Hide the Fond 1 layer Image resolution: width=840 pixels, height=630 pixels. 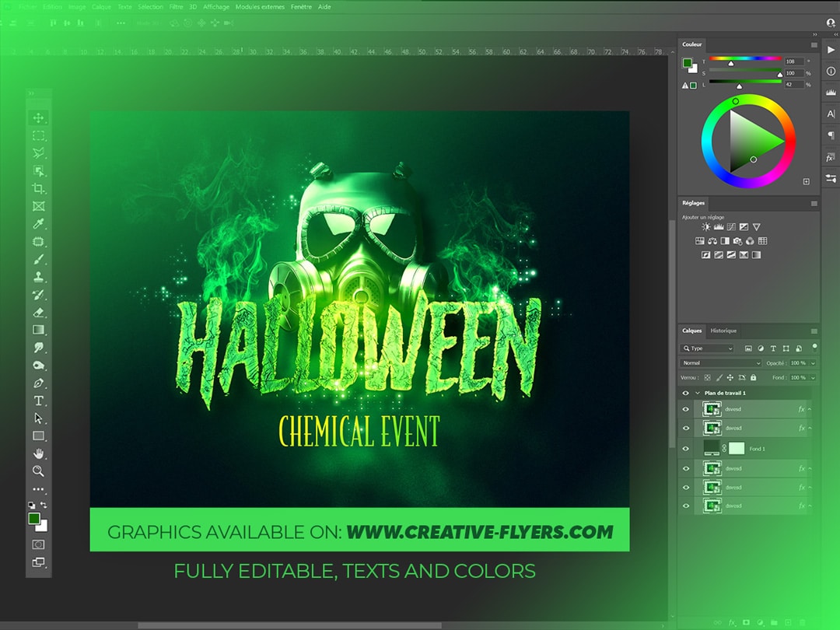tap(685, 449)
